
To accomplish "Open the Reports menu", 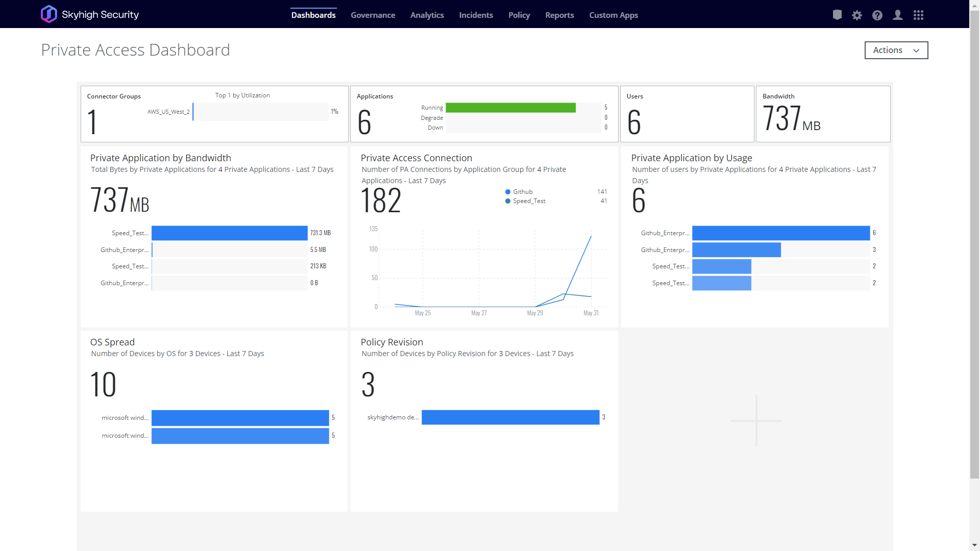I will click(x=559, y=15).
